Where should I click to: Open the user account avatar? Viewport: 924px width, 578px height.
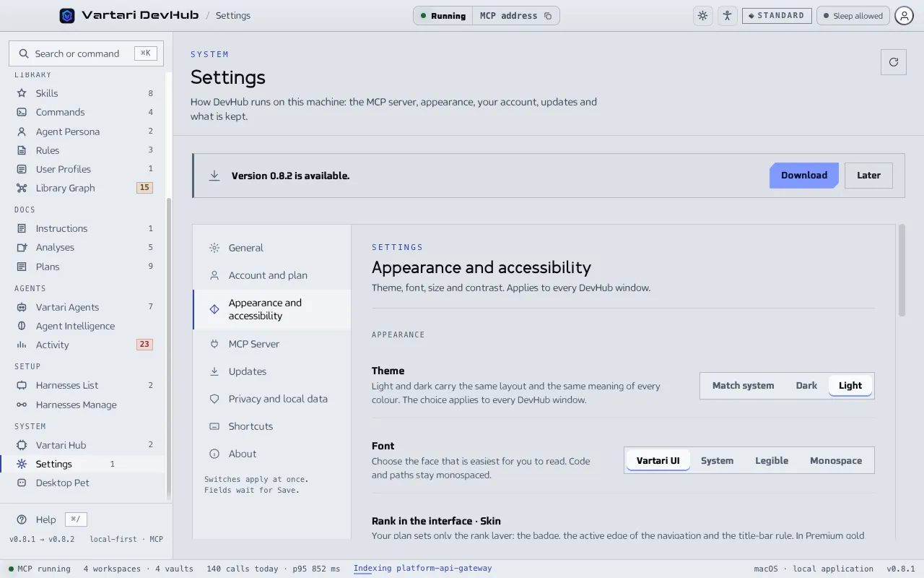pyautogui.click(x=904, y=15)
